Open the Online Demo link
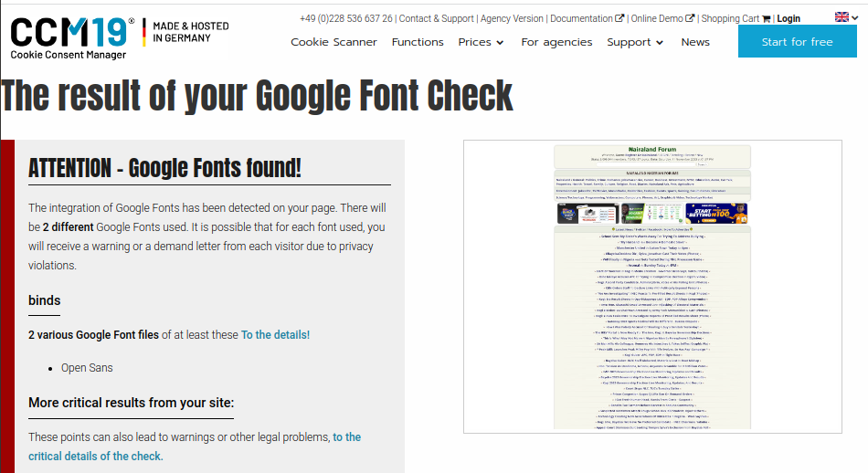 tap(657, 19)
